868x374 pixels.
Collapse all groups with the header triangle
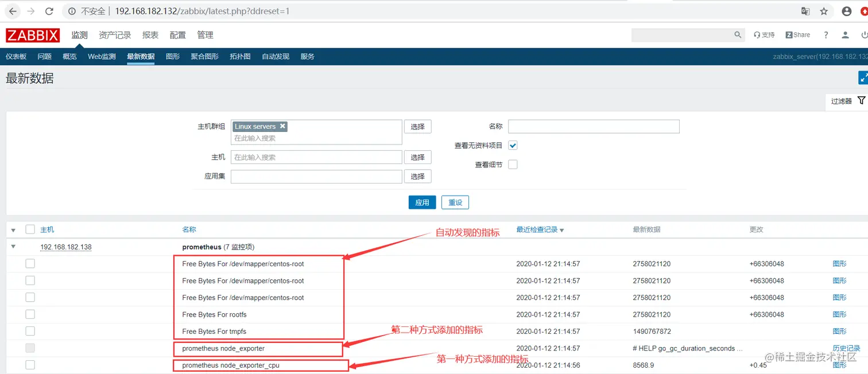[13, 230]
